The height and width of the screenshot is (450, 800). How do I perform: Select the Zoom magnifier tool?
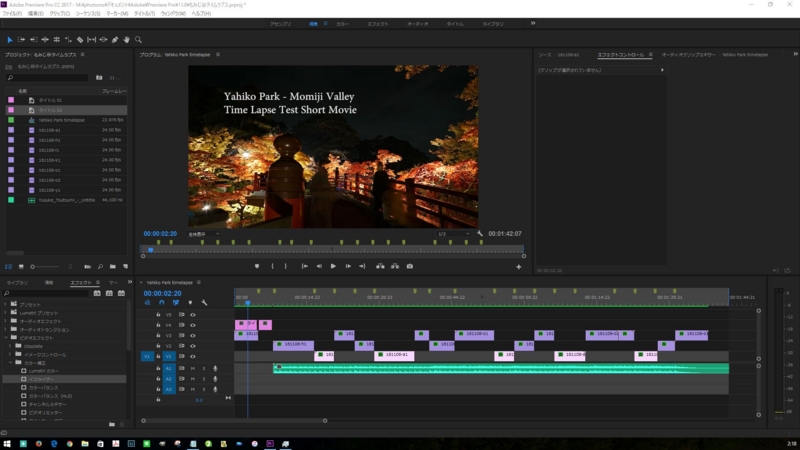(138, 40)
